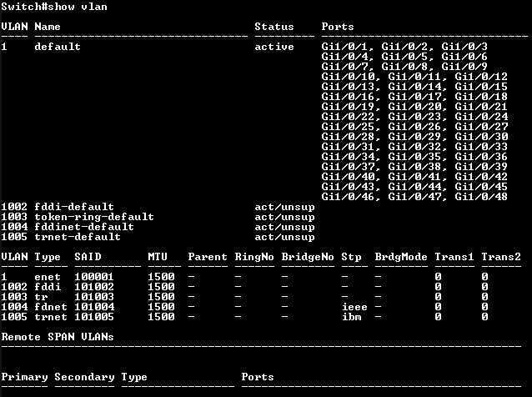532x397 pixels.
Task: Select port Gi1/0/33
Action: click(481, 147)
